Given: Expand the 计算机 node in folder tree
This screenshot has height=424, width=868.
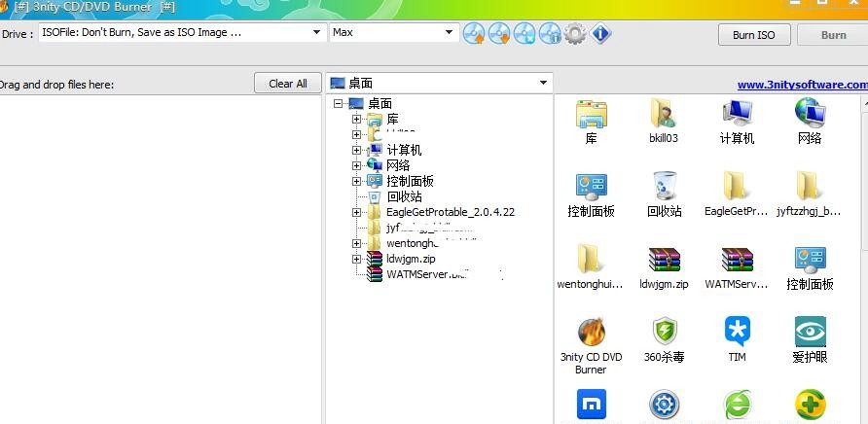Looking at the screenshot, I should pos(356,150).
